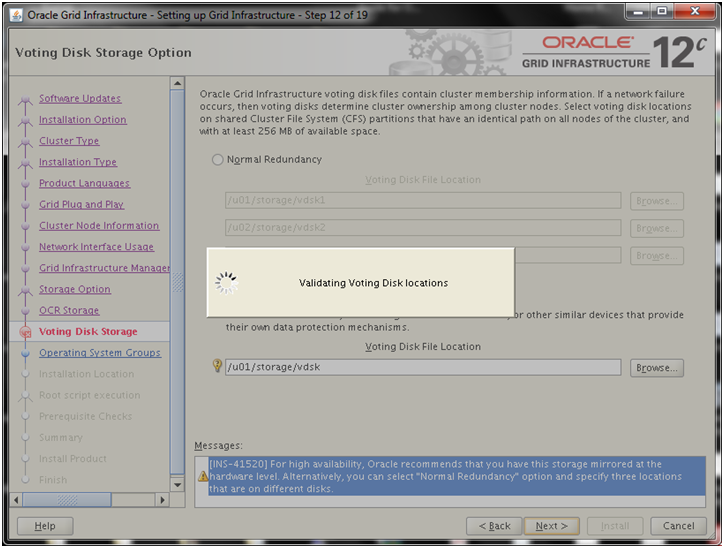Cancel the Grid Infrastructure installer
724x548 pixels.
[x=678, y=526]
